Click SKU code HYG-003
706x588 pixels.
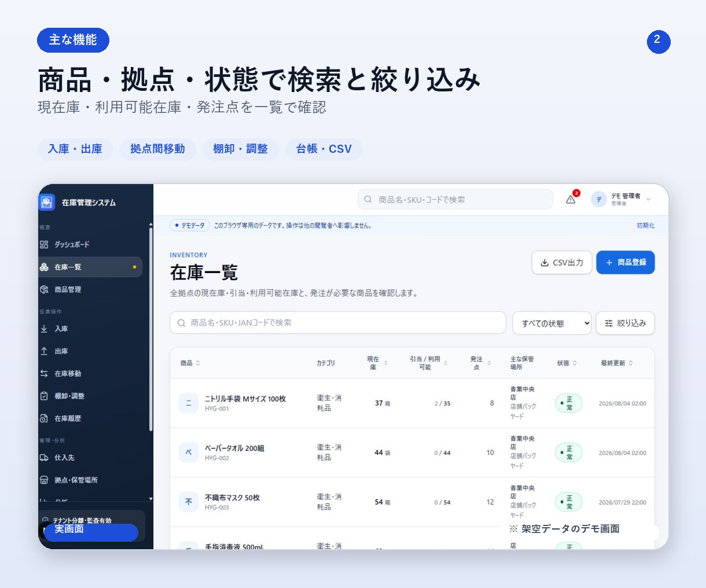click(217, 508)
